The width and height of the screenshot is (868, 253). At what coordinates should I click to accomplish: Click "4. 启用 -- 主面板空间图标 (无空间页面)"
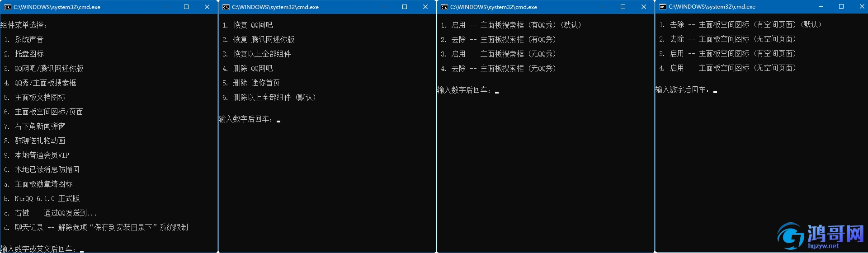[x=728, y=68]
